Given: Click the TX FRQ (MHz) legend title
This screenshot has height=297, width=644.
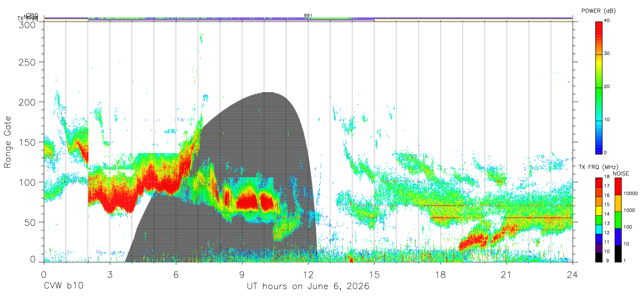Looking at the screenshot, I should coord(597,167).
